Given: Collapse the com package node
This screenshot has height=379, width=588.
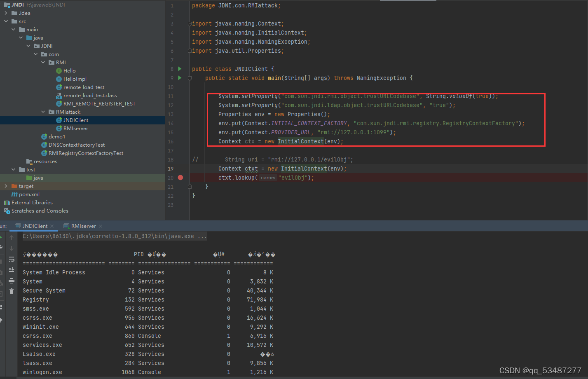Looking at the screenshot, I should click(36, 54).
